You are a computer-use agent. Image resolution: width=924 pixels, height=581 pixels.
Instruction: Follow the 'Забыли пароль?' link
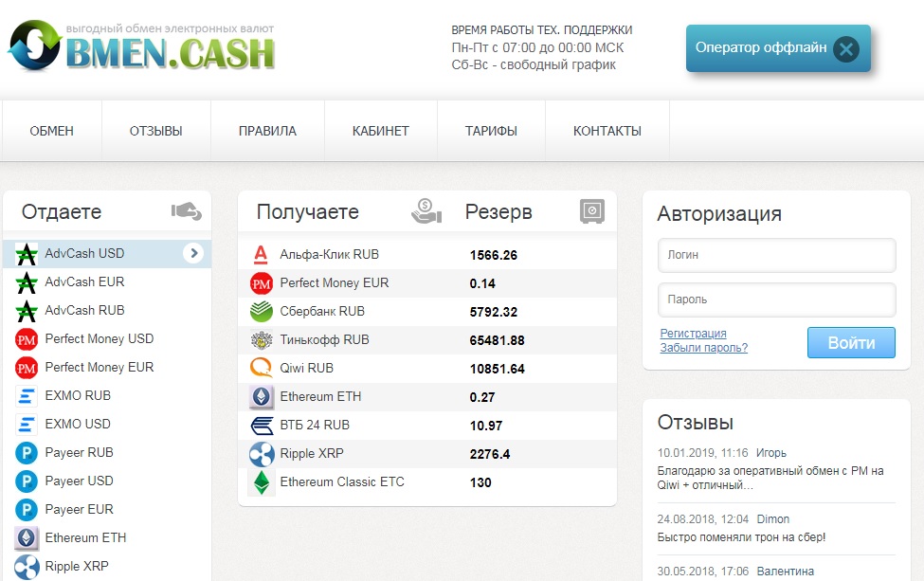click(703, 348)
